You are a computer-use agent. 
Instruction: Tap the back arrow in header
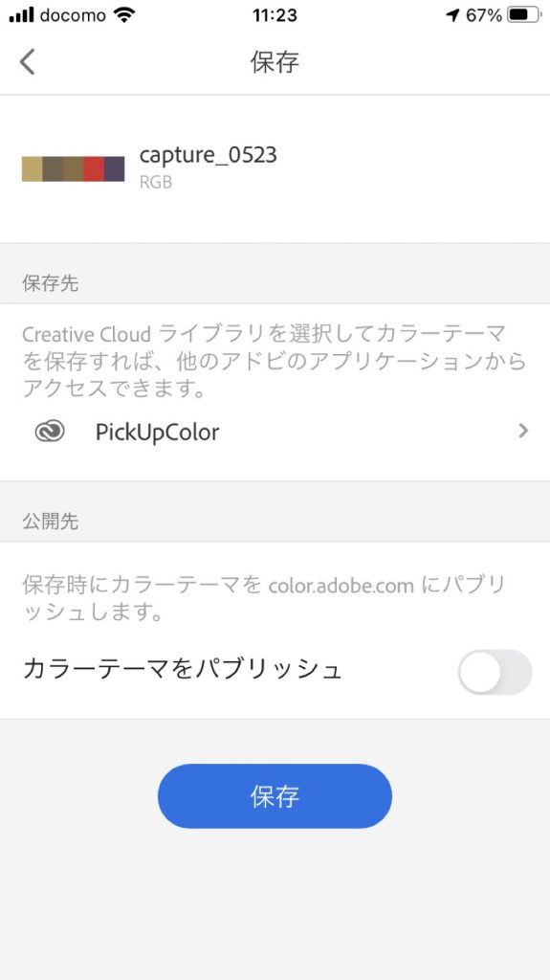coord(27,62)
